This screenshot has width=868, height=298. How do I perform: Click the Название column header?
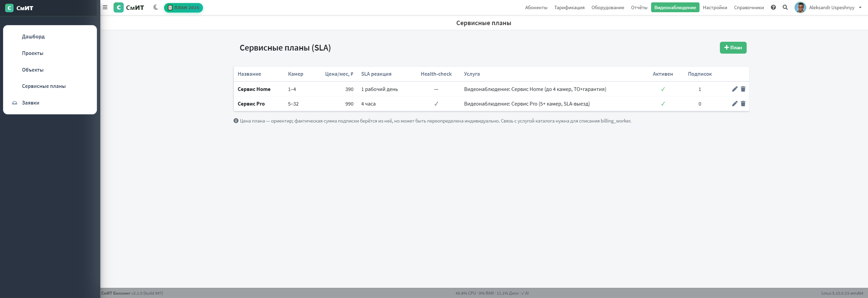[x=249, y=74]
